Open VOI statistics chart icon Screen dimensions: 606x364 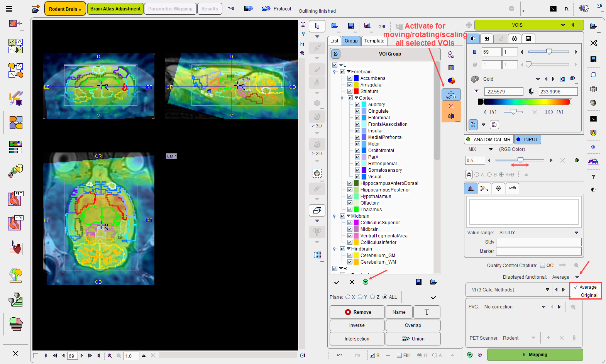[367, 26]
